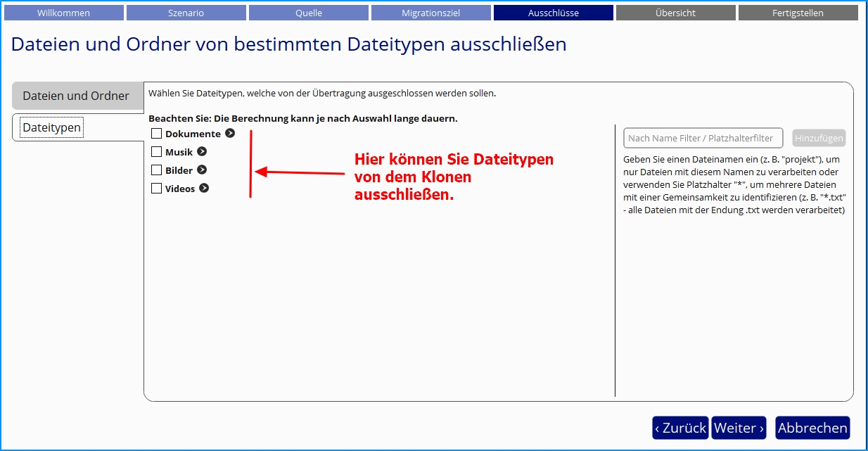This screenshot has width=868, height=451.
Task: Expand the Bilder file type arrow
Action: pyautogui.click(x=202, y=170)
